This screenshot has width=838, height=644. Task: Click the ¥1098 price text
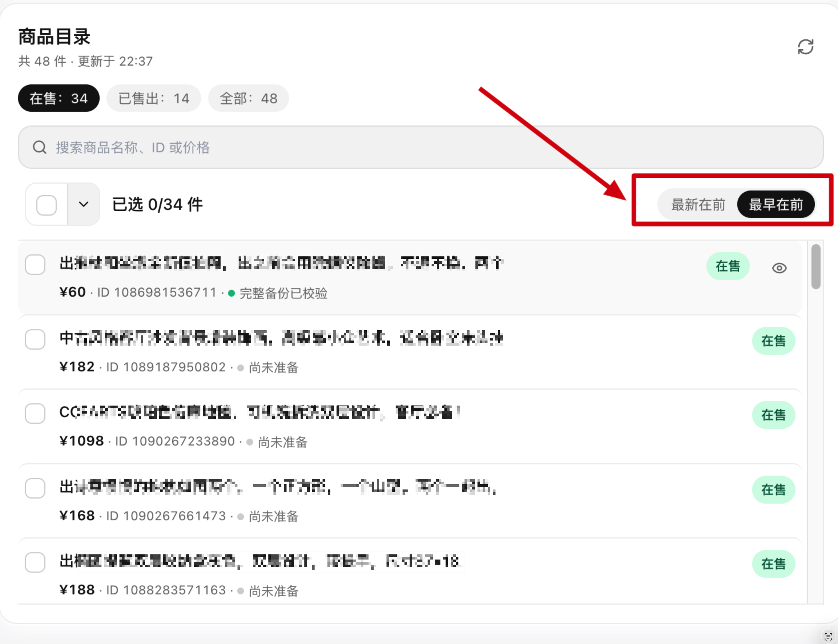point(82,441)
